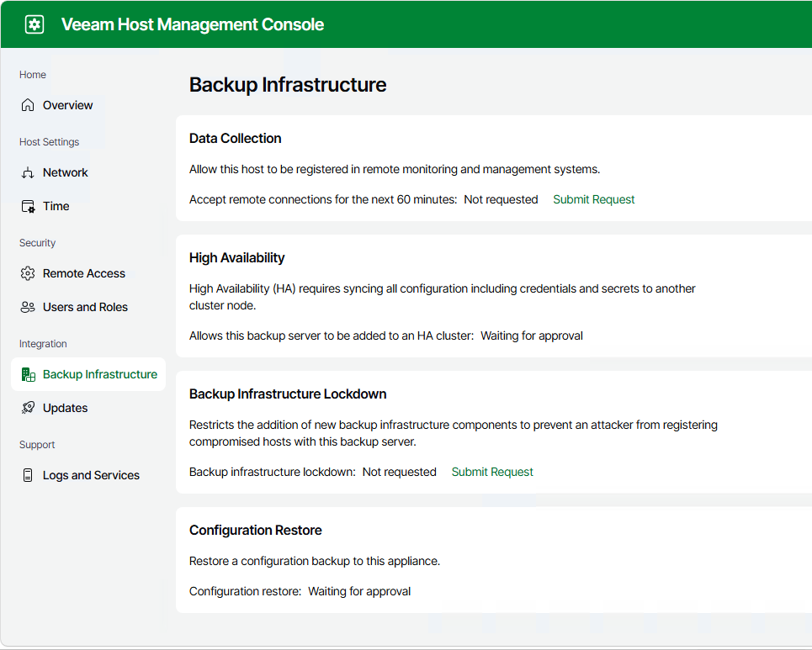The image size is (812, 650).
Task: Click the Logs and Services document icon
Action: coord(28,475)
